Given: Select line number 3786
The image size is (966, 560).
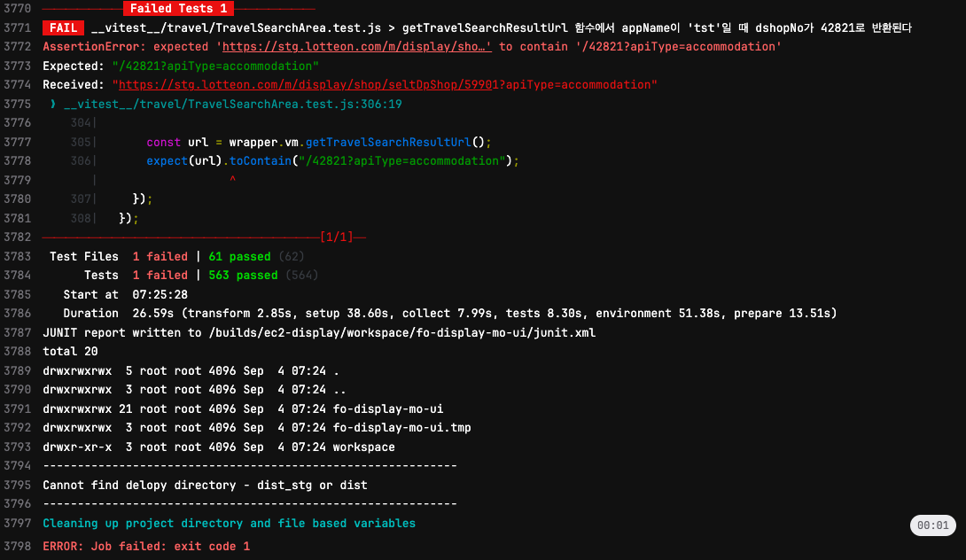Looking at the screenshot, I should (x=17, y=313).
